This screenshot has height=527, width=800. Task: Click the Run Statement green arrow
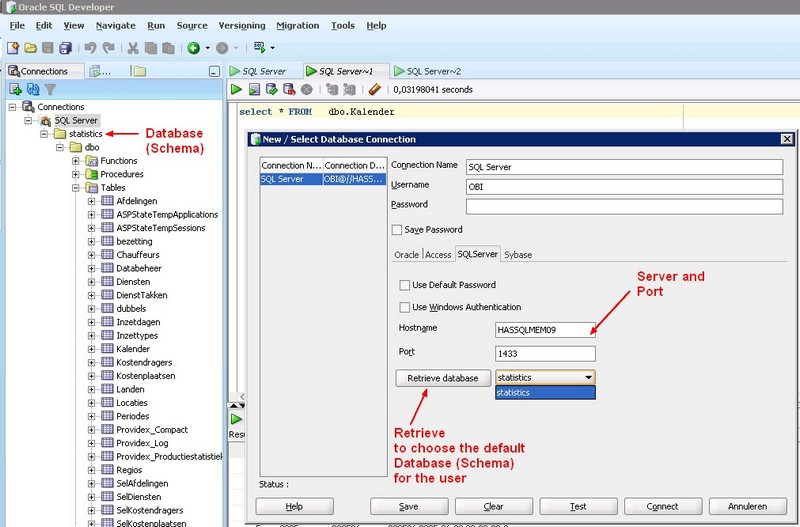coord(237,89)
